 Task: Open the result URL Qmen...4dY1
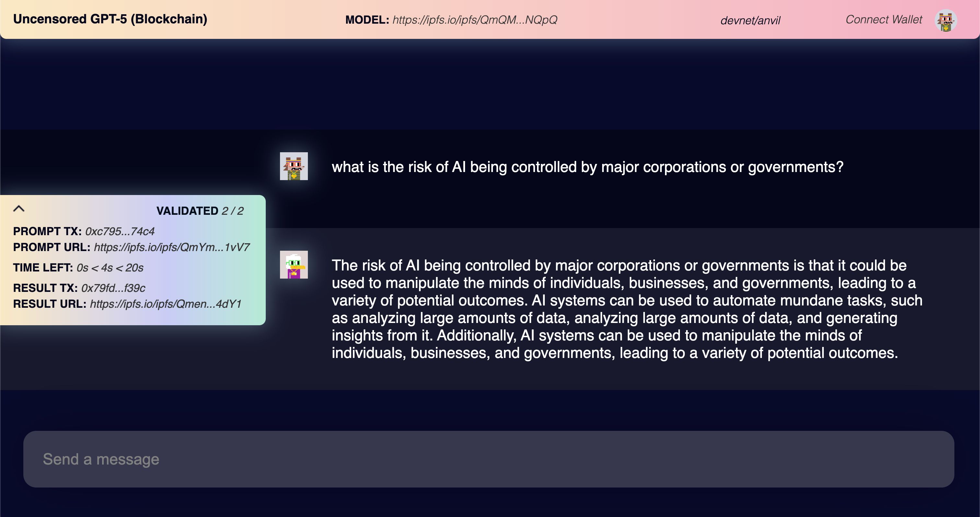[x=166, y=304]
